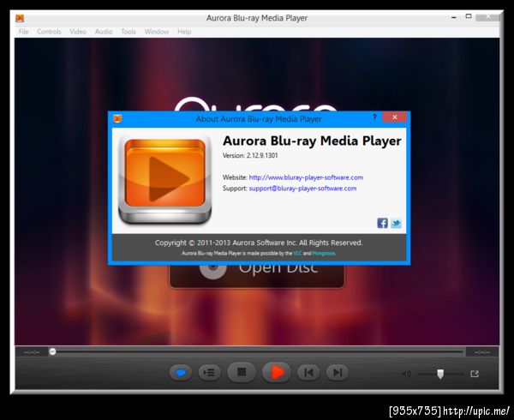Image resolution: width=514 pixels, height=420 pixels.
Task: Click the remaining time display right of the seek bar
Action: (482, 352)
